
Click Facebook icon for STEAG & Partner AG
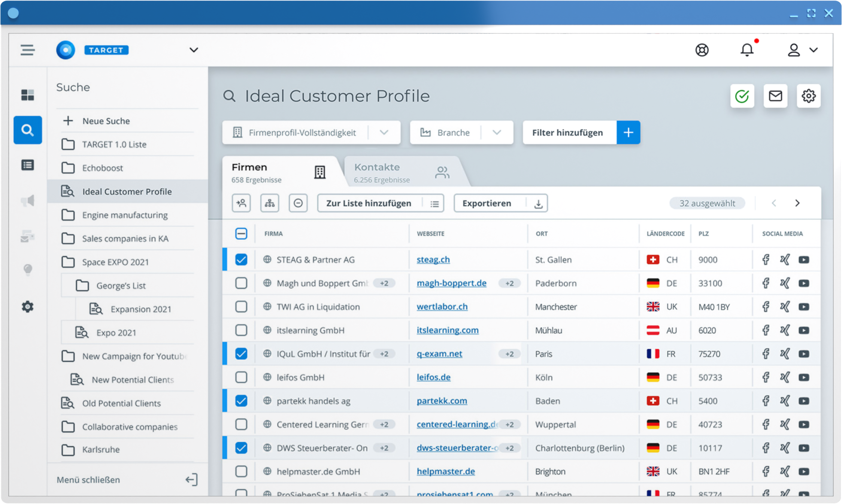pyautogui.click(x=766, y=260)
